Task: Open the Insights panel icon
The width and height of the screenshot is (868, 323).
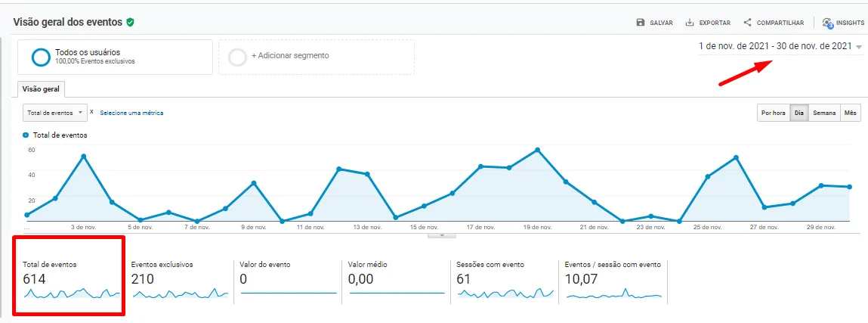Action: pyautogui.click(x=827, y=23)
